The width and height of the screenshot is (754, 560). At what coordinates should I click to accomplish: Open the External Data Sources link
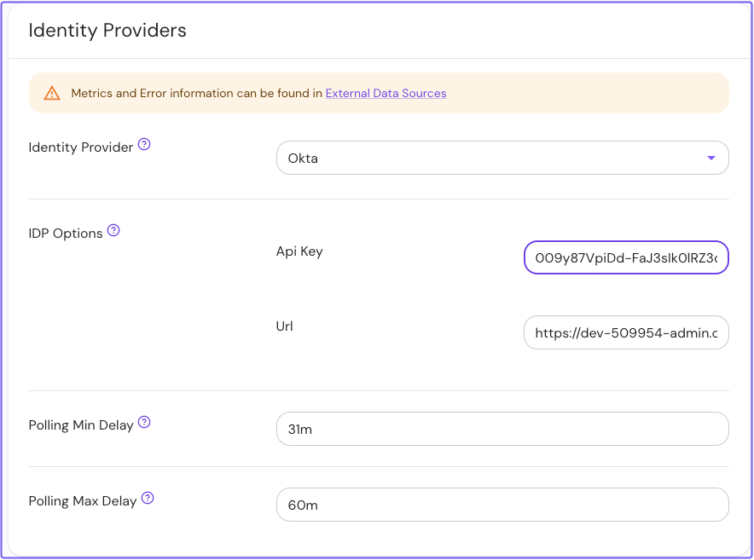386,94
